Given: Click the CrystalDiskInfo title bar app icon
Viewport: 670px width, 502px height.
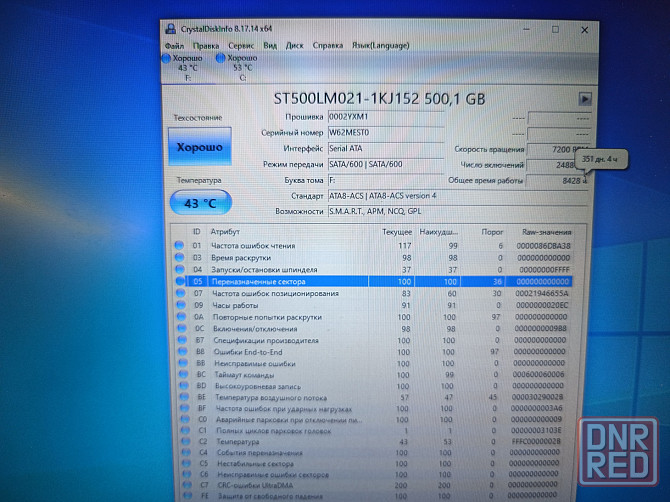Looking at the screenshot, I should [171, 29].
